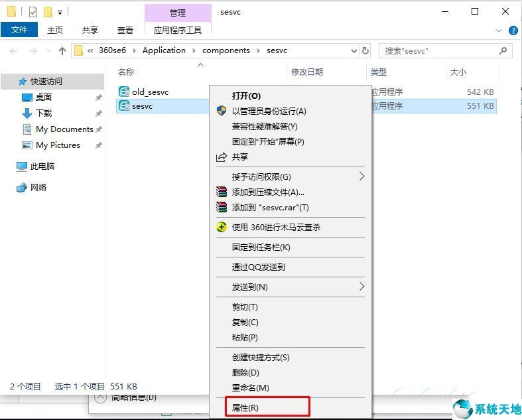Expand the chevron after 360se6 in path

[134, 51]
